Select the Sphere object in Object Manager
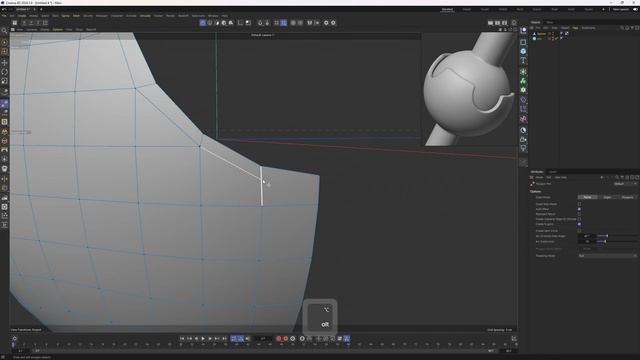The height and width of the screenshot is (360, 640). pyautogui.click(x=542, y=34)
